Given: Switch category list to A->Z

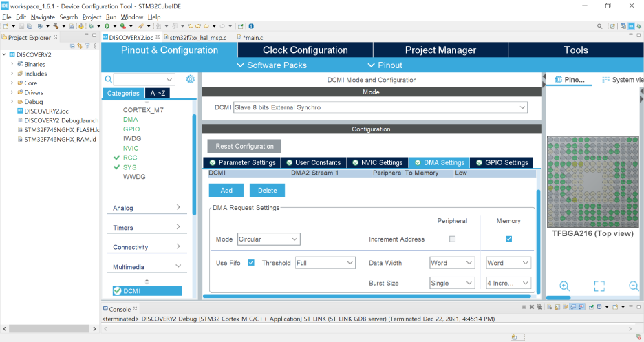Looking at the screenshot, I should tap(158, 93).
